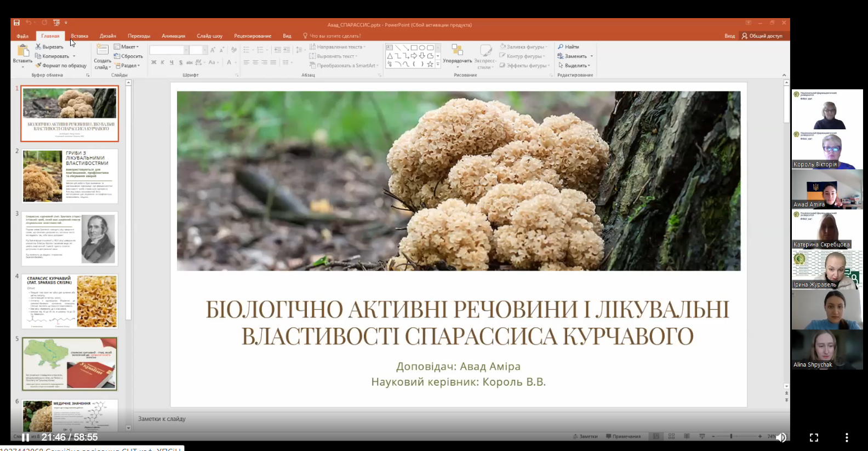Screen dimensions: 868x451
Task: Open the Раздел section dropdown
Action: point(128,65)
